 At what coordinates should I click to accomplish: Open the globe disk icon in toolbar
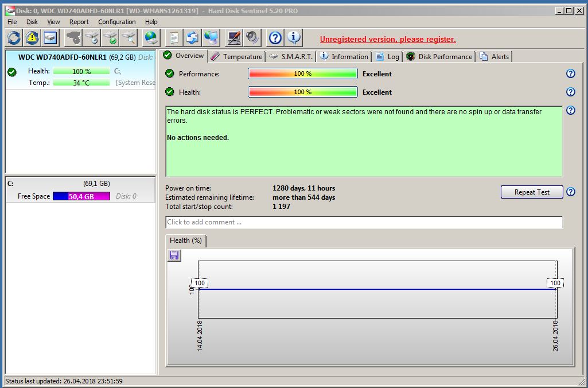pyautogui.click(x=151, y=38)
